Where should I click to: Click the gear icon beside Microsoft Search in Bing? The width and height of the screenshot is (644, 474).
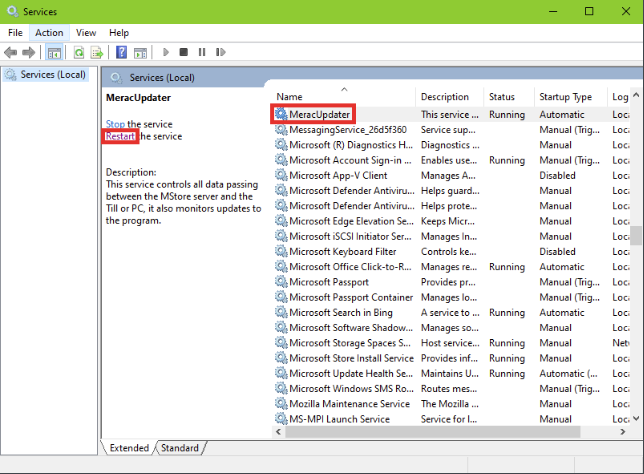coord(281,313)
